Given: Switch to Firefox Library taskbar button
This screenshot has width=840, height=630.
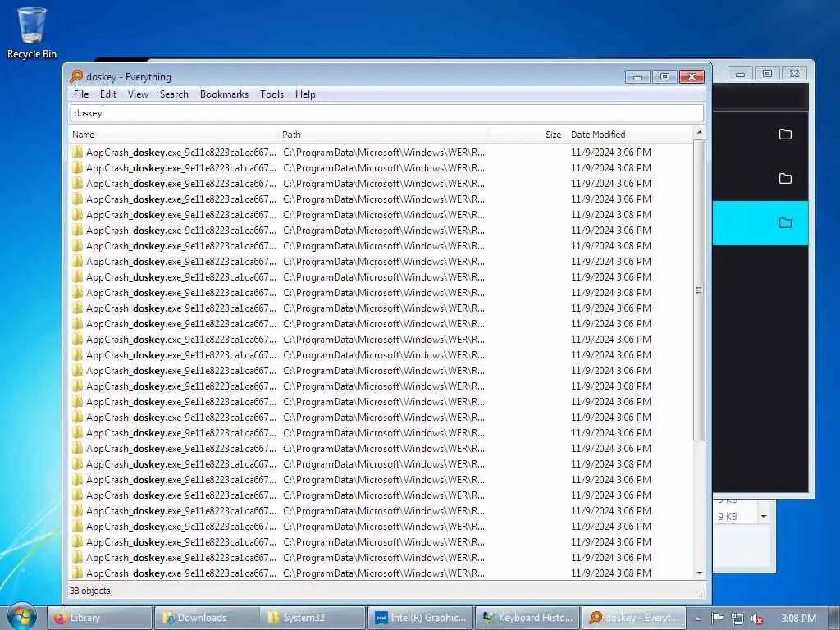Looking at the screenshot, I should click(x=99, y=618).
